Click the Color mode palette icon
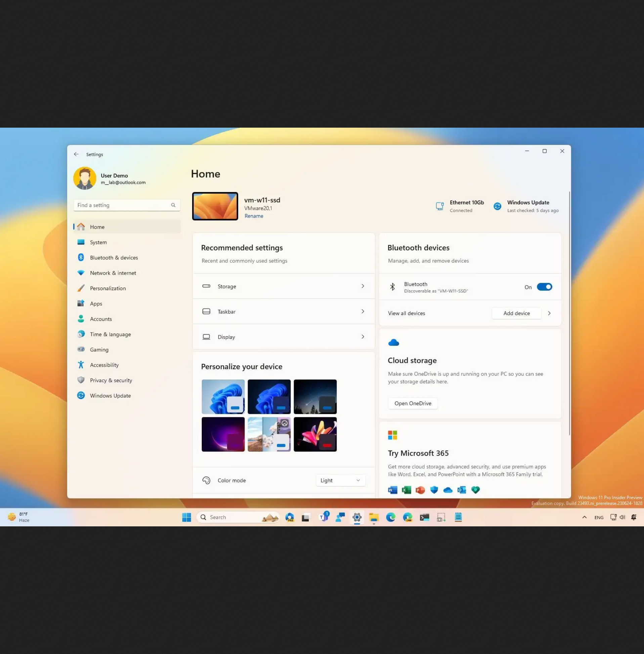 pos(206,480)
